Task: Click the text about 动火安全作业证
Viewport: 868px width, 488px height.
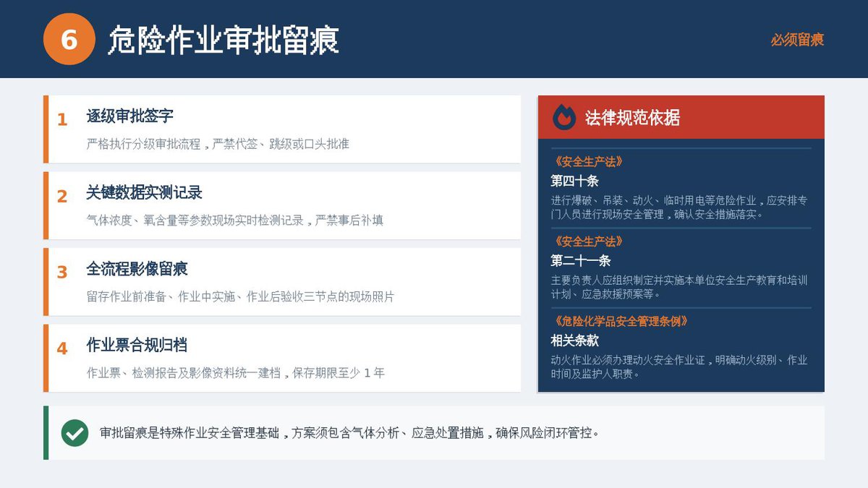Action: click(x=680, y=367)
